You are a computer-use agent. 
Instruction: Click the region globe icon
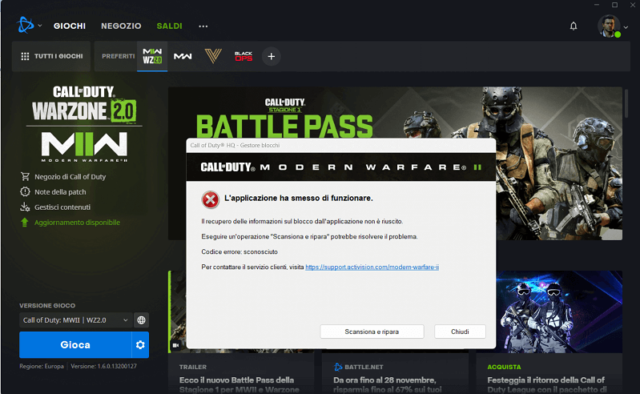[x=141, y=320]
